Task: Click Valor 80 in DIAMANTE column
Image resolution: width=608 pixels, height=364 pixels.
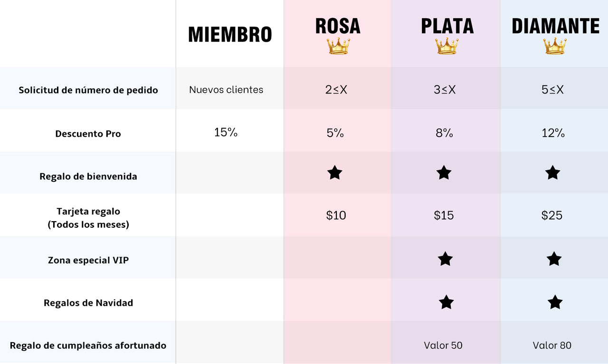Action: [552, 345]
